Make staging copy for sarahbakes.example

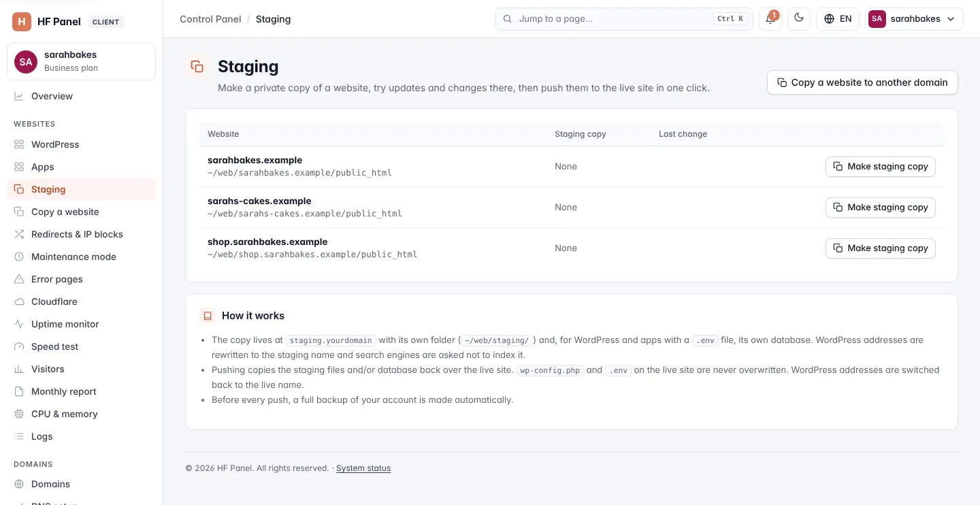click(881, 167)
